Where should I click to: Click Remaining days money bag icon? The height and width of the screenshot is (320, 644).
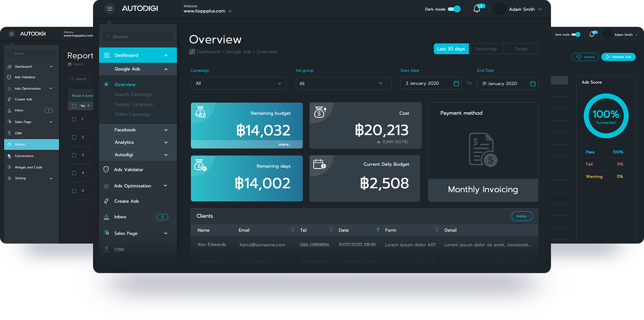click(x=201, y=165)
